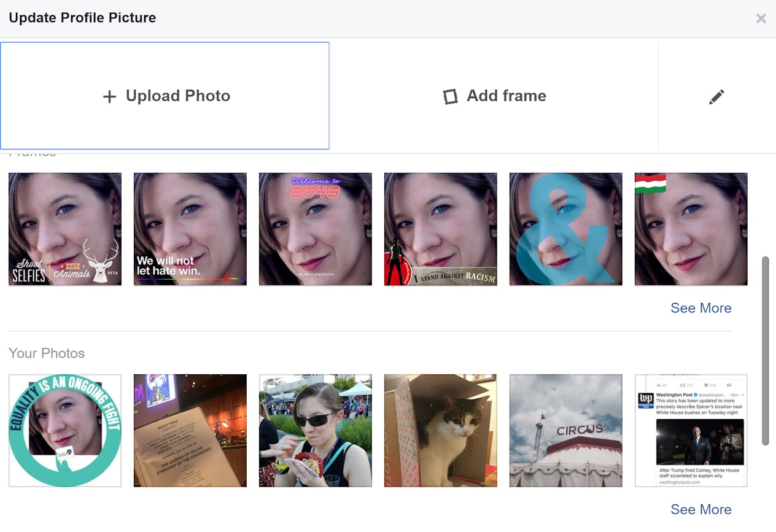Select the PETA 'Shoot Selfies Not Animals' frame
This screenshot has width=776, height=532.
click(x=64, y=229)
